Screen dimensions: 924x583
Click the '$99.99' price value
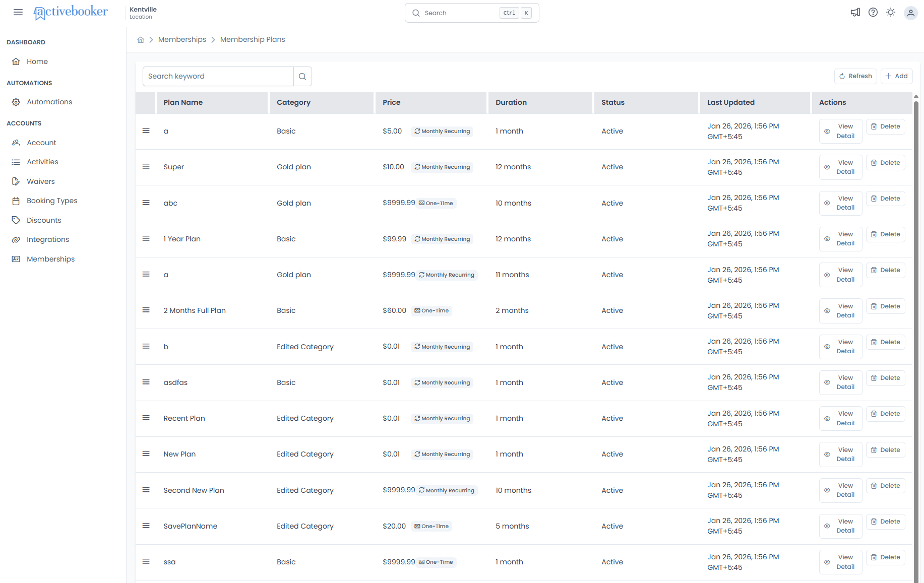[394, 239]
